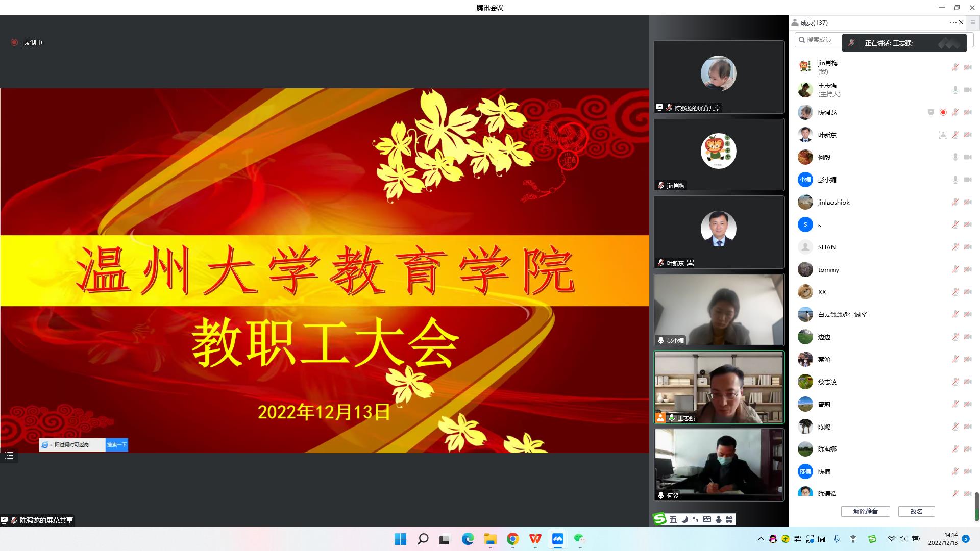Toggle microphone icon for 何毅 in member list

coord(955,157)
